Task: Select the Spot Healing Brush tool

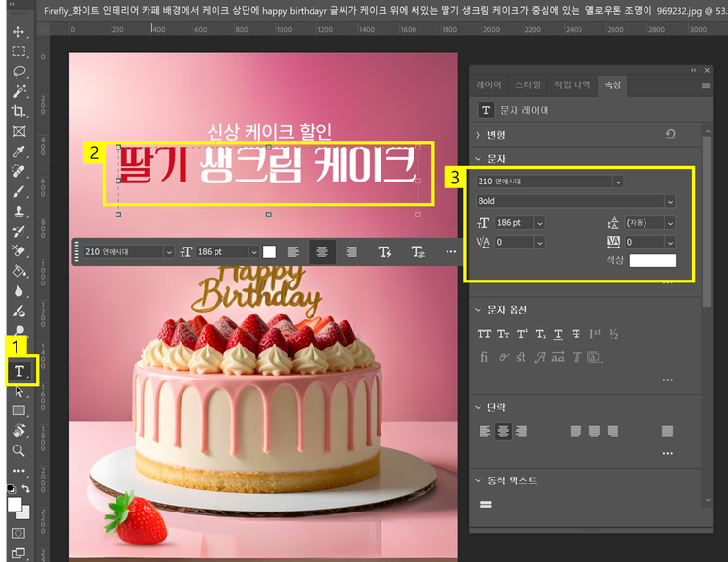Action: pyautogui.click(x=18, y=172)
